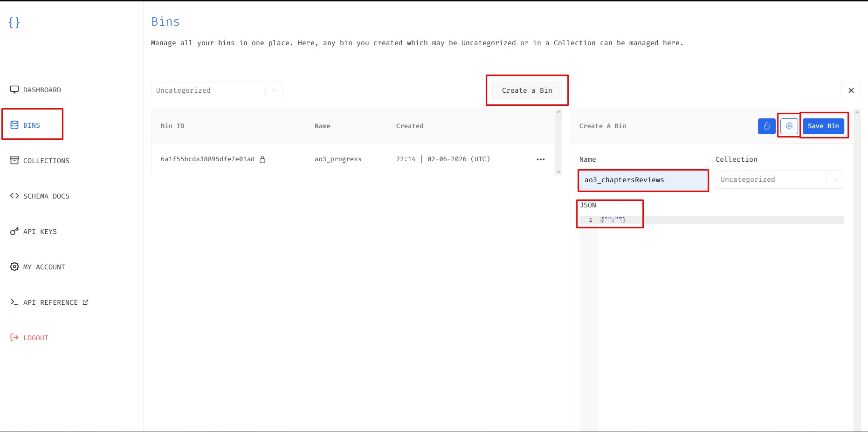Expand the chevron of the bins filter dropdown
868x432 pixels.
[x=274, y=90]
